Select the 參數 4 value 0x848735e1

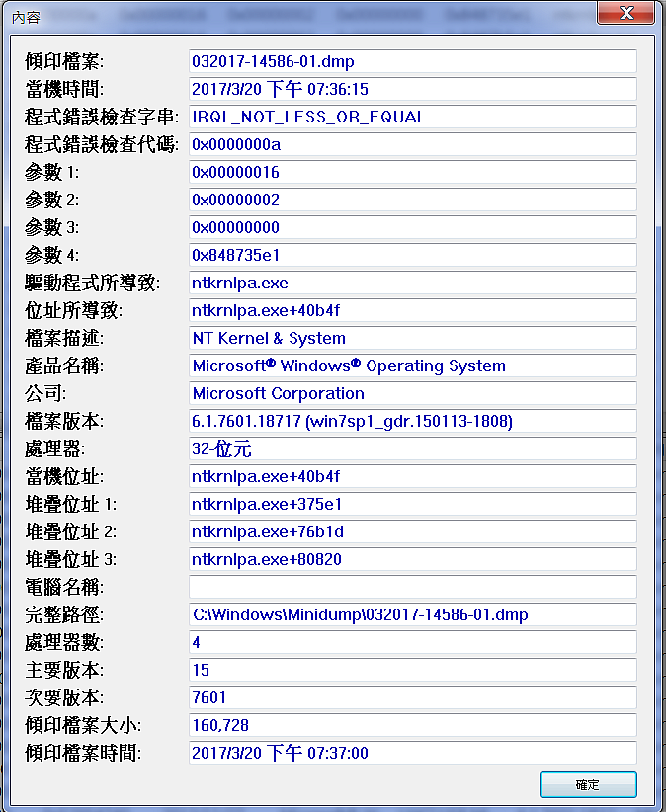pos(413,255)
